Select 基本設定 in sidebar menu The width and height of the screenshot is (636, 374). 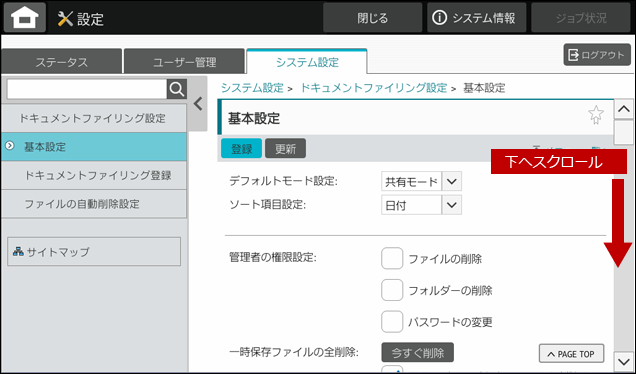pos(94,147)
